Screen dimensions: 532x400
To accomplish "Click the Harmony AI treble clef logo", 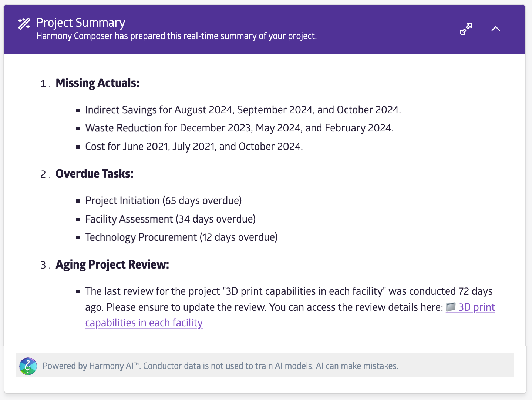I will point(28,366).
